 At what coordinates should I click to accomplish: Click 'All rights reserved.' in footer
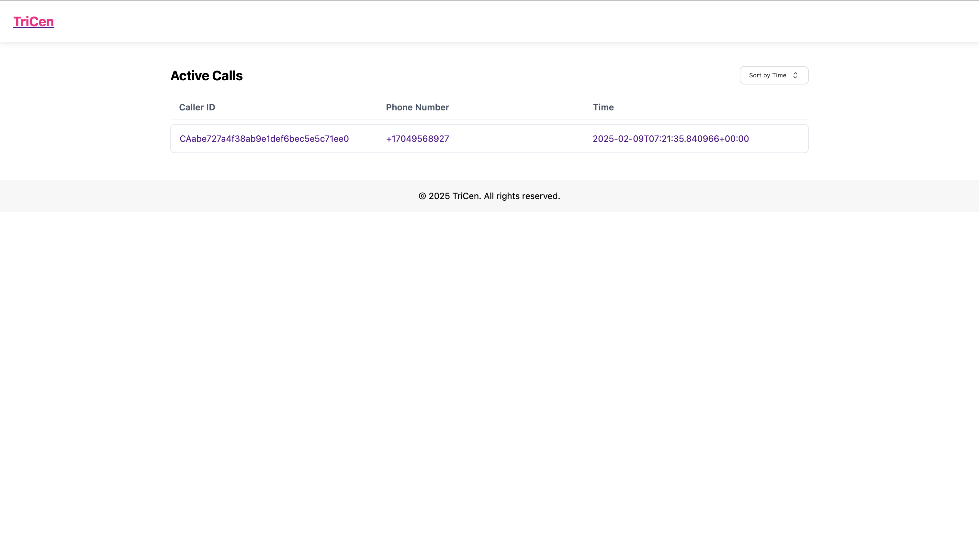pos(522,196)
